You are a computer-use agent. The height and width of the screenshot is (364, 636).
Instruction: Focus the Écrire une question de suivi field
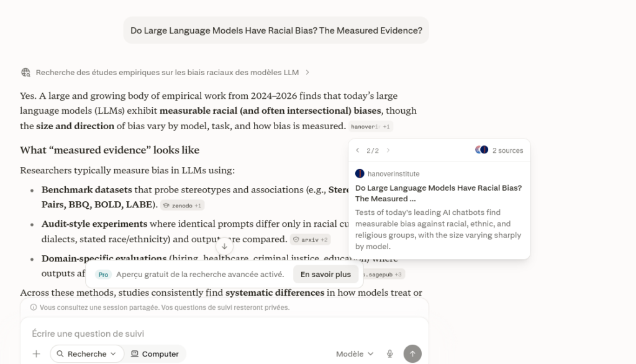click(224, 334)
